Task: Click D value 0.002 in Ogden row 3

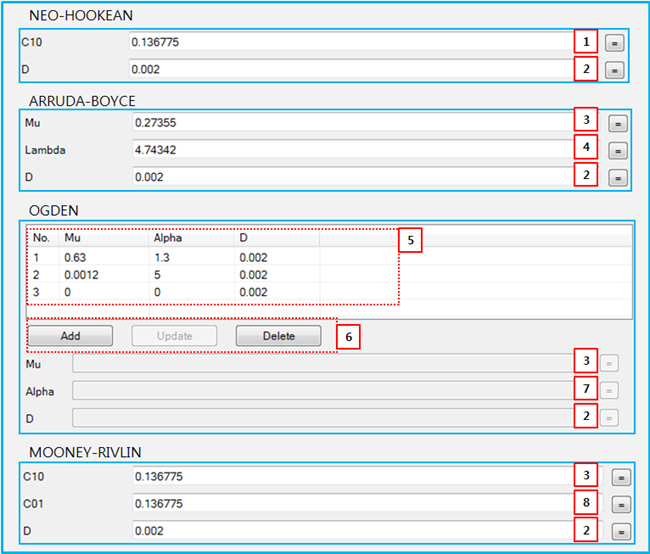Action: (253, 292)
